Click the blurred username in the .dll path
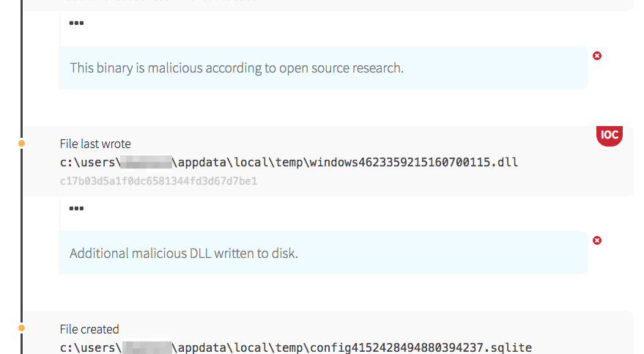Image resolution: width=644 pixels, height=354 pixels. point(147,162)
